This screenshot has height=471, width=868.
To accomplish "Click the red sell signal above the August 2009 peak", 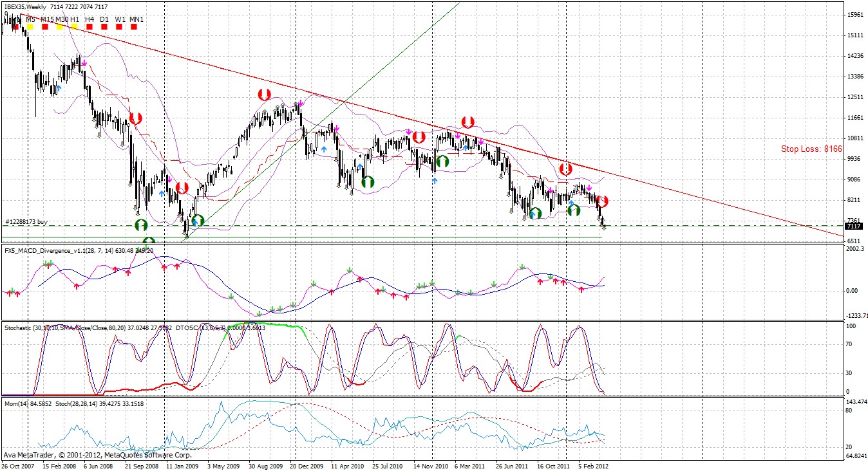I will pyautogui.click(x=263, y=95).
